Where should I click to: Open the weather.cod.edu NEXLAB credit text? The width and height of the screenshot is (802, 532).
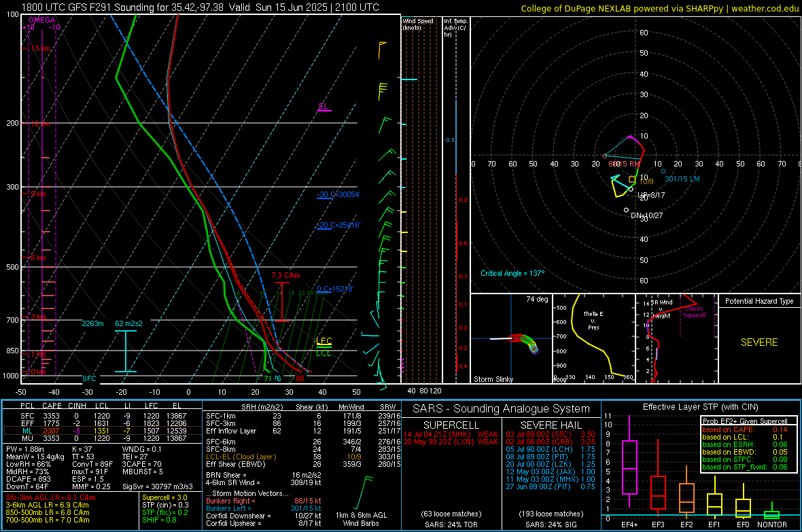[x=660, y=9]
